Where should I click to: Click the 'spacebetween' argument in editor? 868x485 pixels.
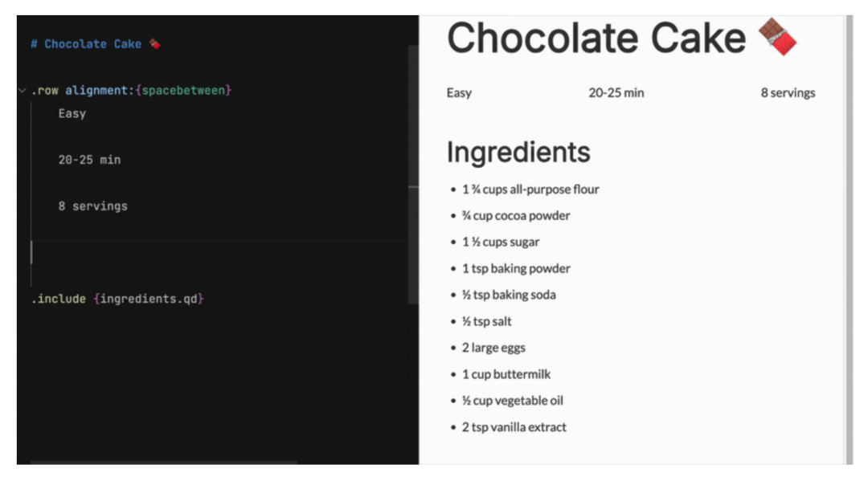coord(183,90)
